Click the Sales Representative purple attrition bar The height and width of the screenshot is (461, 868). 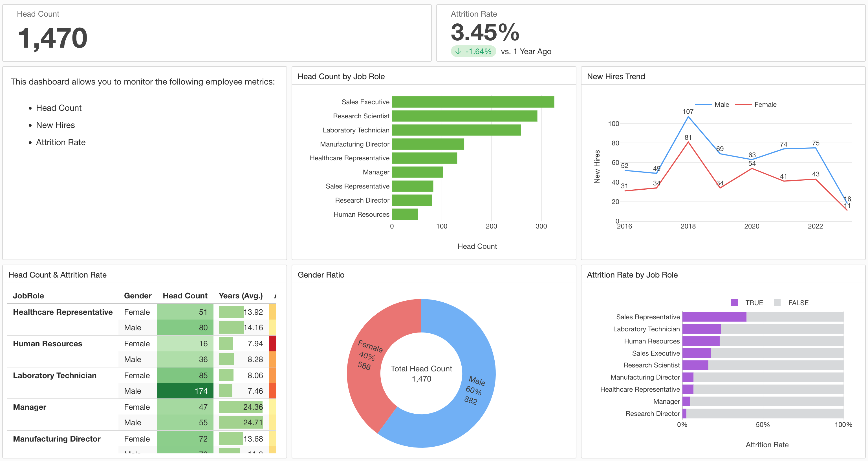714,317
